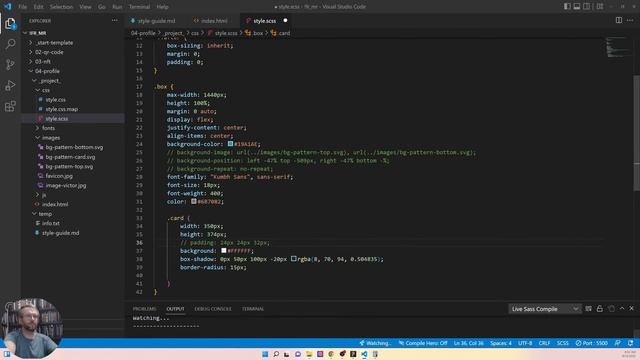Screen dimensions: 640x360
Task: Switch to the Debug Console tab
Action: point(213,309)
